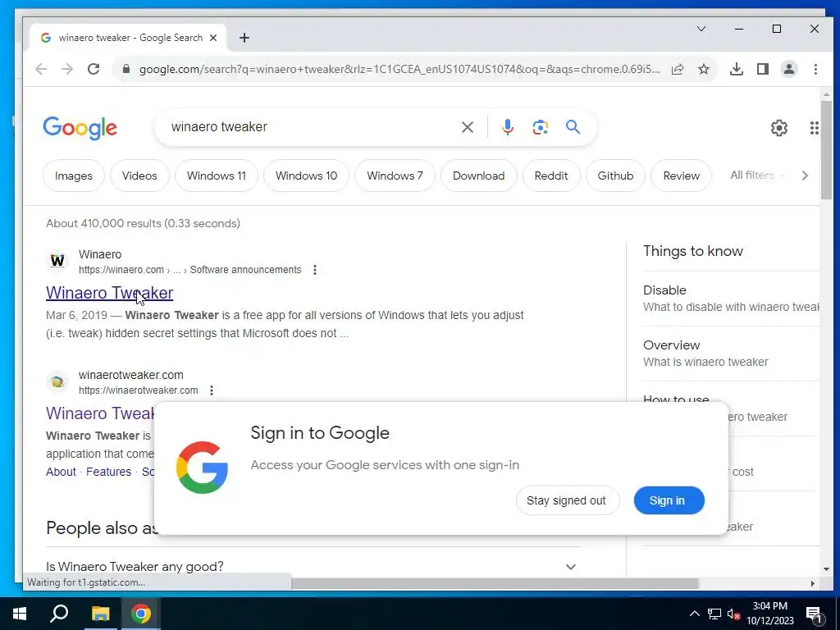Open options for winaerotweaker.com result

coord(212,390)
